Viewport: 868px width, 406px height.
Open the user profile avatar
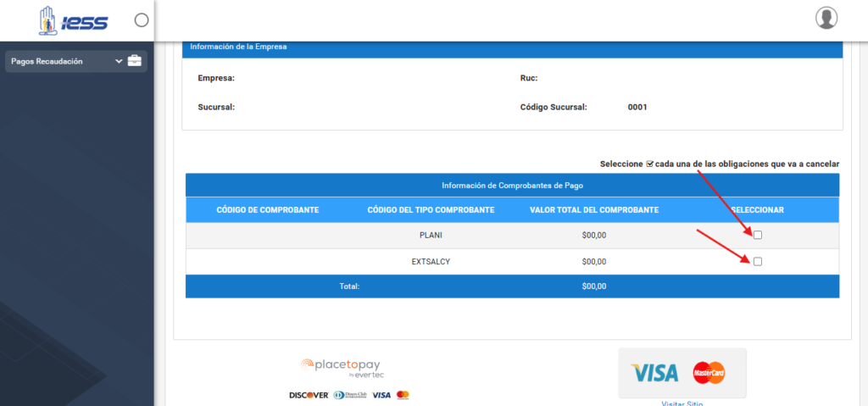pos(826,18)
